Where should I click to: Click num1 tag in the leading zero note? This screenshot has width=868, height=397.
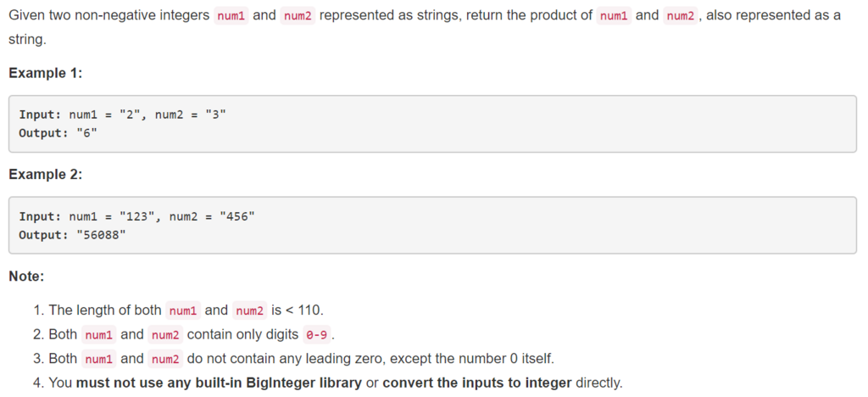99,359
